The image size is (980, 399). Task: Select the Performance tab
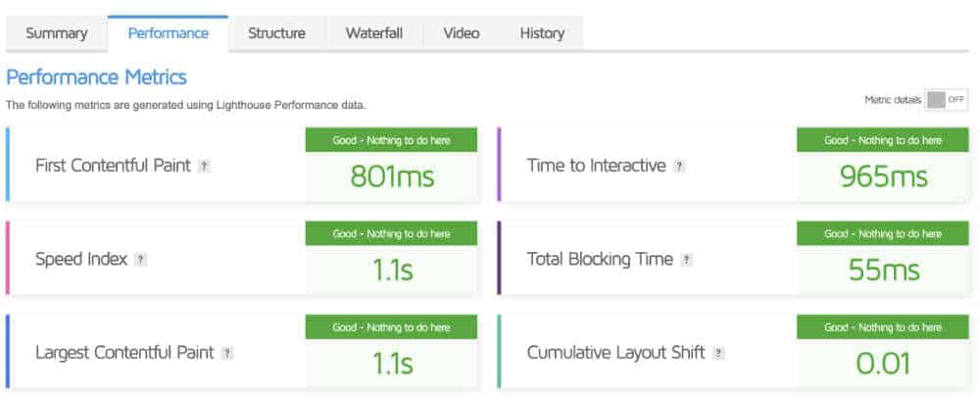coord(169,33)
